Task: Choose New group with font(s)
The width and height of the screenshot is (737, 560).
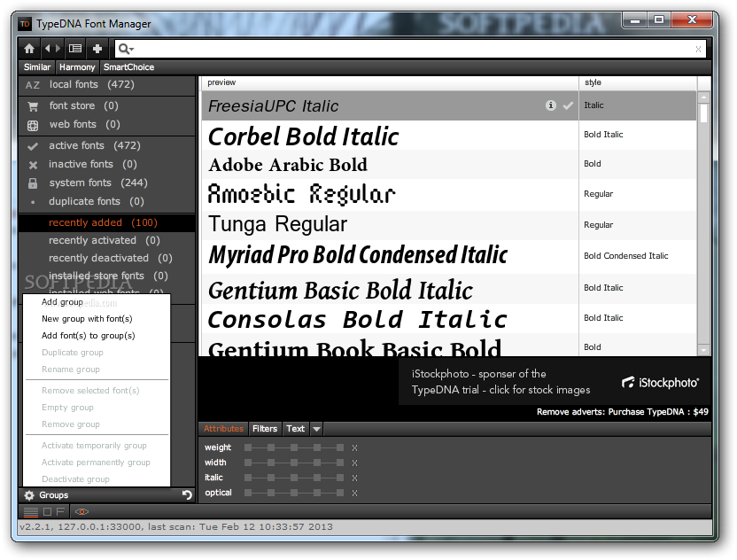Action: coord(87,319)
